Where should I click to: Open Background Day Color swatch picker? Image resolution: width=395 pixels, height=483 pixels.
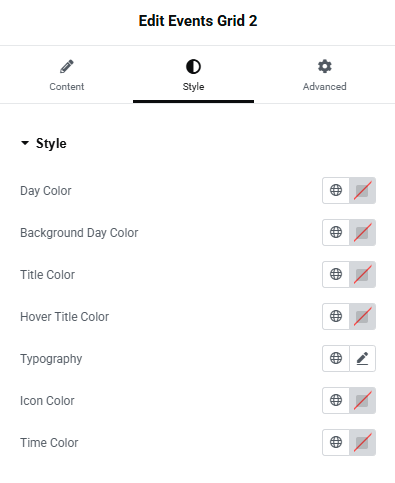pos(362,232)
